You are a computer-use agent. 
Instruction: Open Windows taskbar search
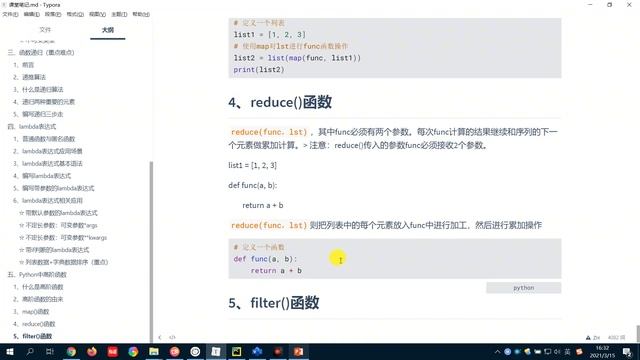click(x=30, y=351)
